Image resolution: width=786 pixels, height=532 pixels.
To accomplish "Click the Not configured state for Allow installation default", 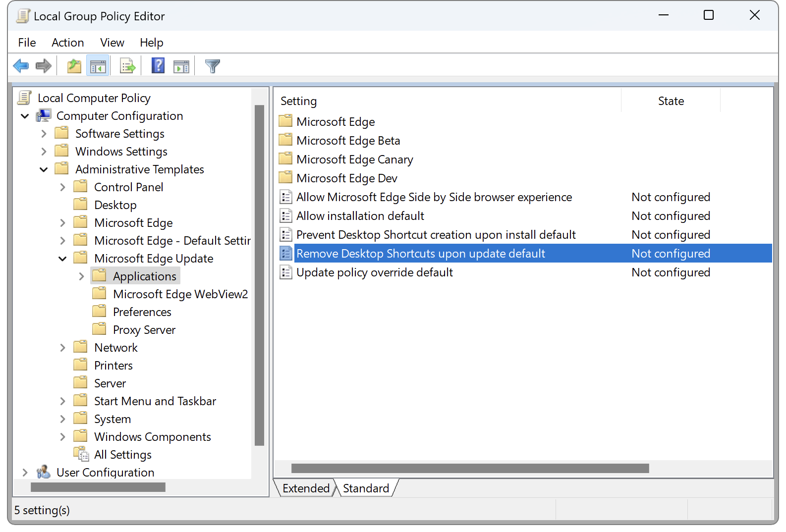I will tap(671, 216).
